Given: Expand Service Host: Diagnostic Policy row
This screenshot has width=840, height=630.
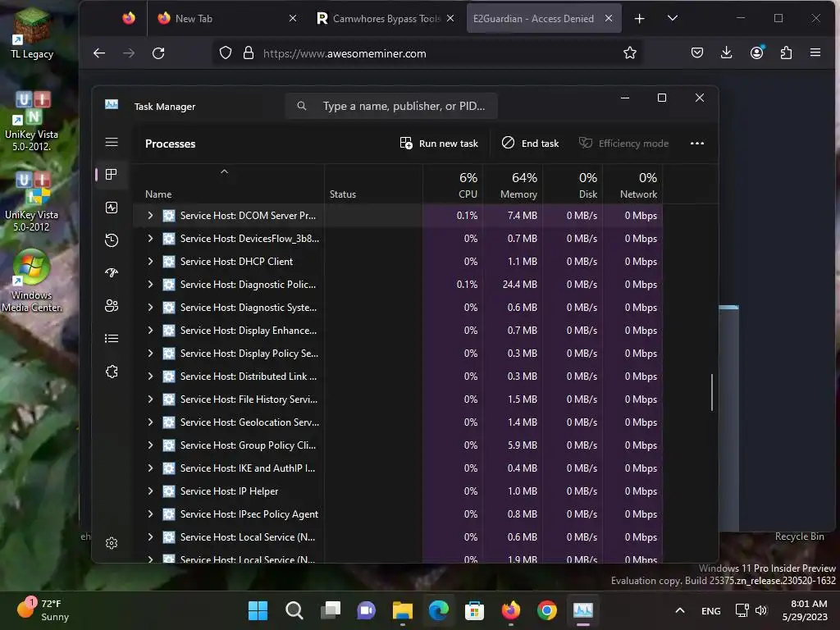Looking at the screenshot, I should pyautogui.click(x=151, y=285).
